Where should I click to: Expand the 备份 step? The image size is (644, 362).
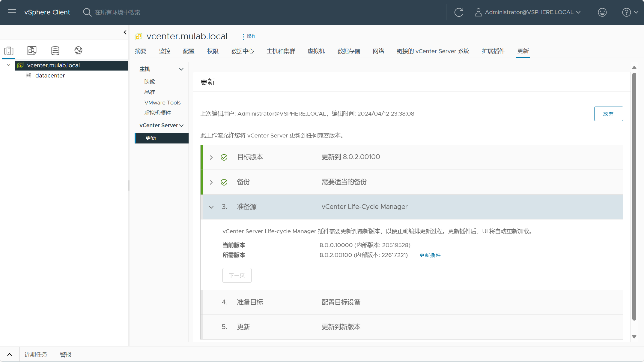[211, 182]
